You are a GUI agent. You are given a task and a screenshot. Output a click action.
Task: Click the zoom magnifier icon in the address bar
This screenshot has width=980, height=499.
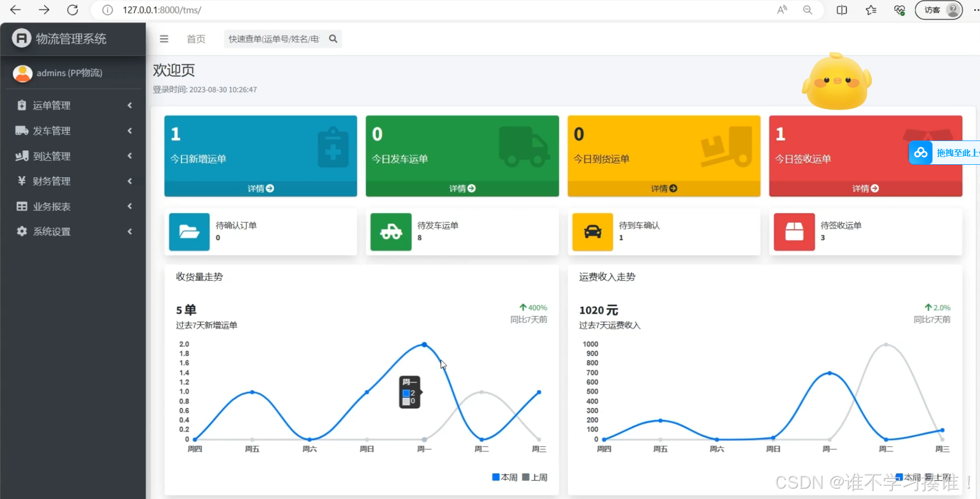(x=808, y=10)
